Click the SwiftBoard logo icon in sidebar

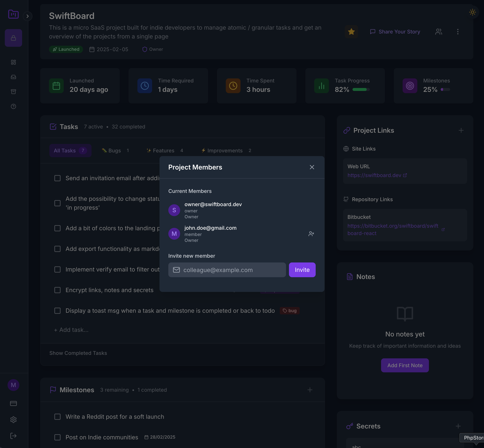pyautogui.click(x=13, y=14)
